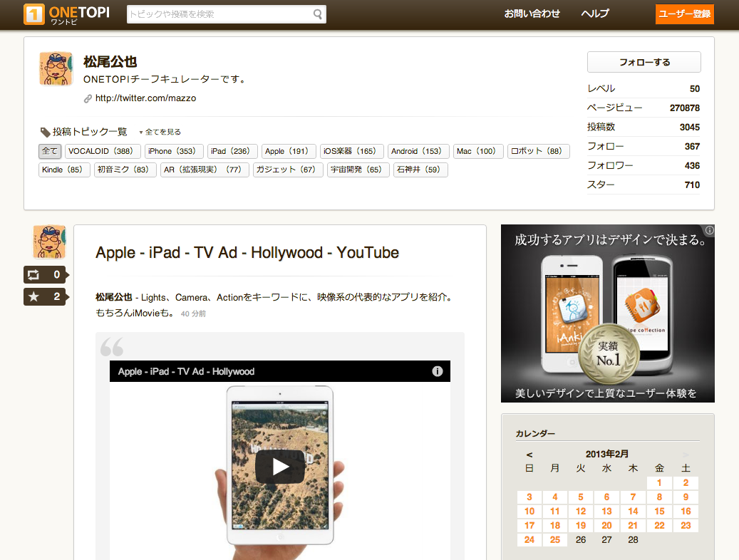The height and width of the screenshot is (560, 739).
Task: Click the tag icon next to 投稿トピック一覧
Action: [45, 132]
